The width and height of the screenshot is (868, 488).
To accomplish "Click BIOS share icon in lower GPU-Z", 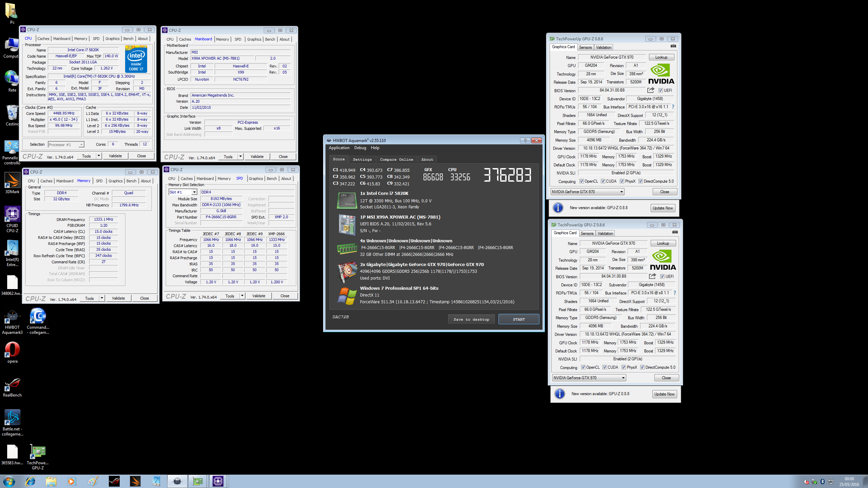I will pos(652,276).
